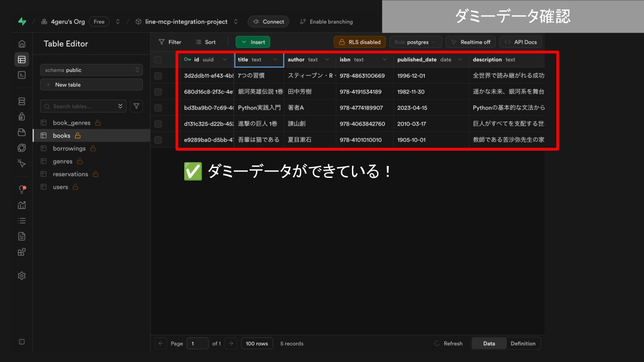The height and width of the screenshot is (362, 644).
Task: Click the table filter funnel icon beside search
Action: pyautogui.click(x=136, y=106)
